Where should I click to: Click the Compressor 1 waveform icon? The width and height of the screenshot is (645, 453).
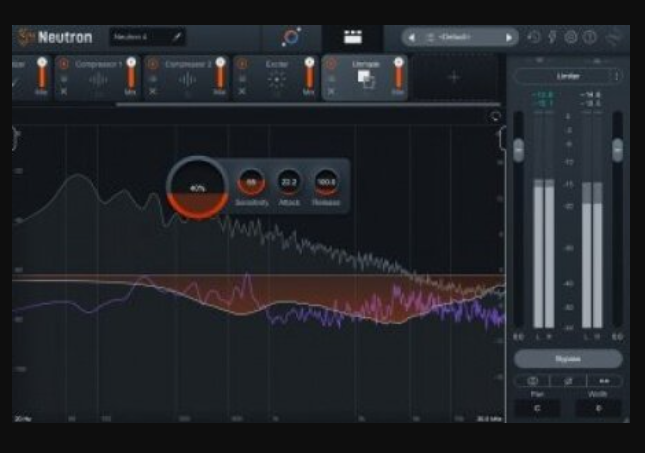(x=99, y=80)
